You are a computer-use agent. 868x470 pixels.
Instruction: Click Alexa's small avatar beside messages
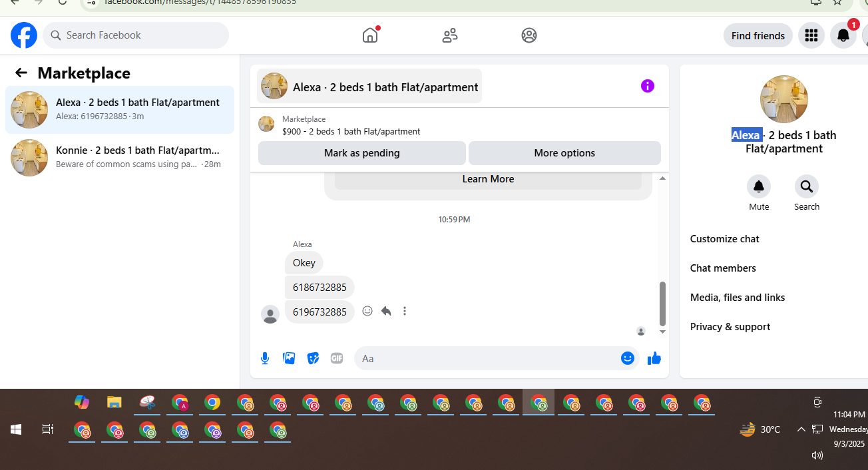click(270, 314)
